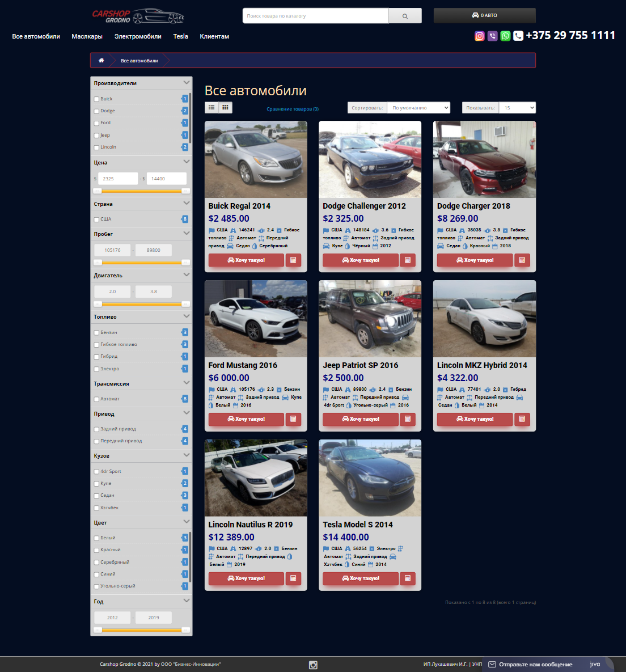Collapse the Кузов filter section

(187, 455)
